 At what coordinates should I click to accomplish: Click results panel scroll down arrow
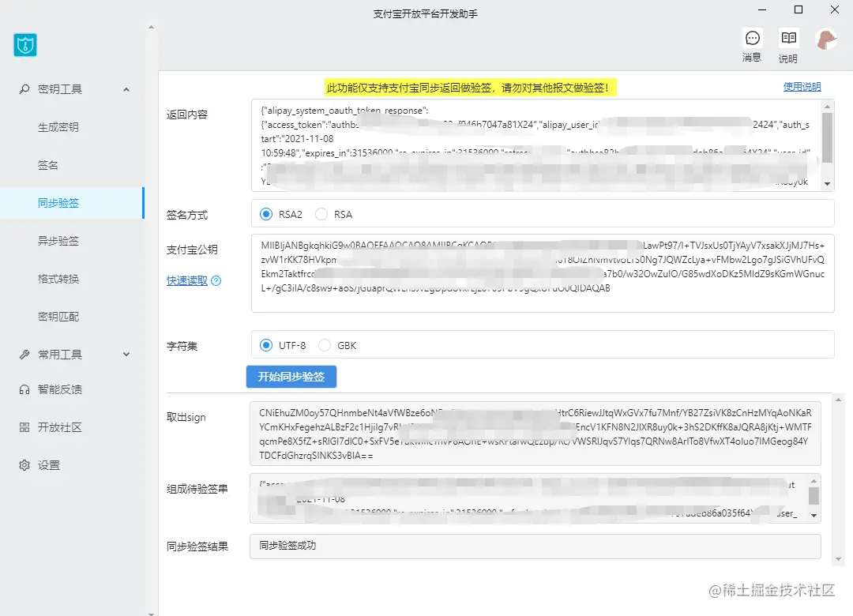pyautogui.click(x=838, y=559)
